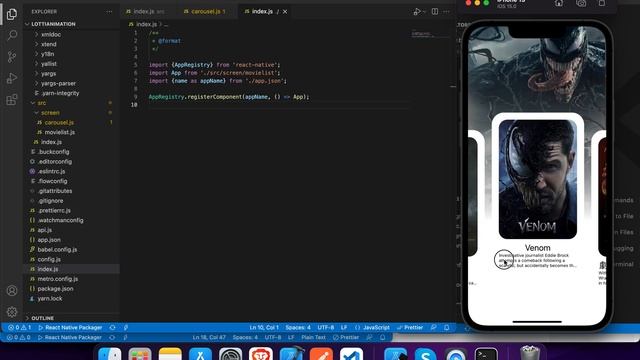This screenshot has height=360, width=640.
Task: Open babel.config.js in the Explorer
Action: coord(57,249)
